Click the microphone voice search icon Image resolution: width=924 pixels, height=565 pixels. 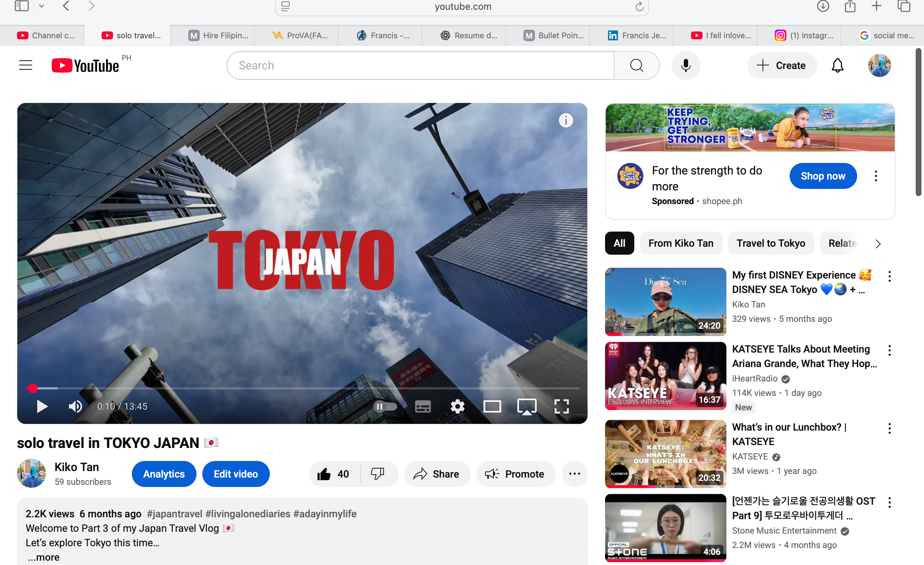pos(686,66)
